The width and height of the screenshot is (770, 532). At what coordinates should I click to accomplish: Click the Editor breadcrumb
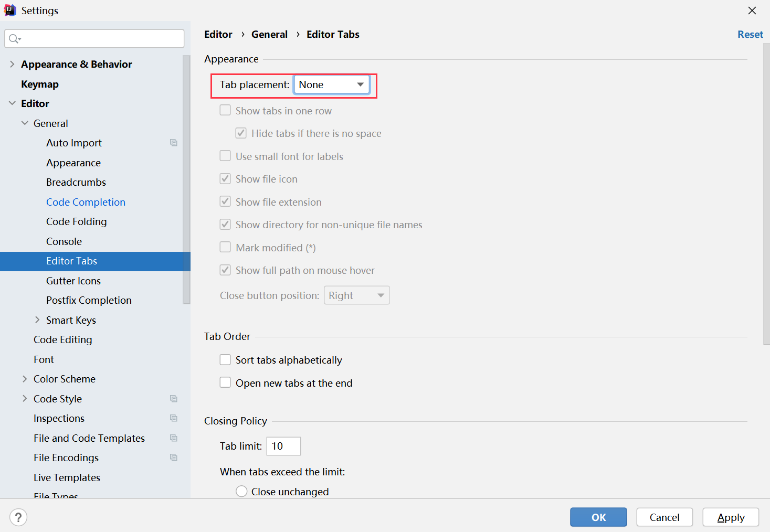218,34
